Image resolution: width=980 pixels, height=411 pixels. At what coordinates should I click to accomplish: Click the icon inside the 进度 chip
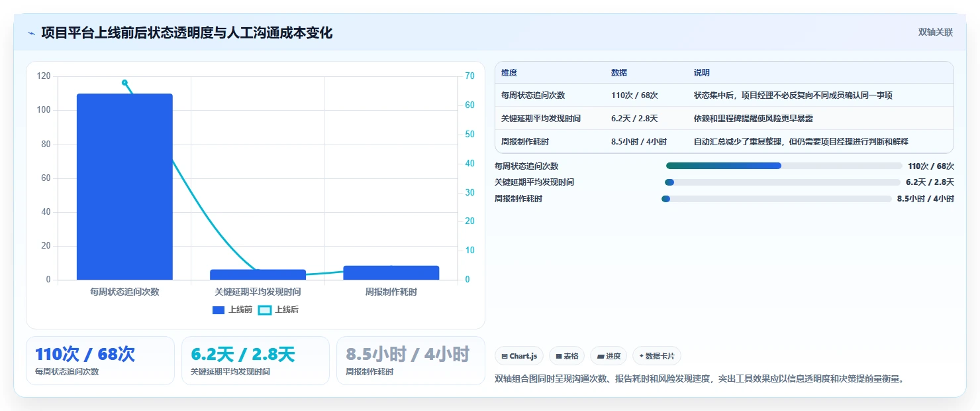(601, 357)
